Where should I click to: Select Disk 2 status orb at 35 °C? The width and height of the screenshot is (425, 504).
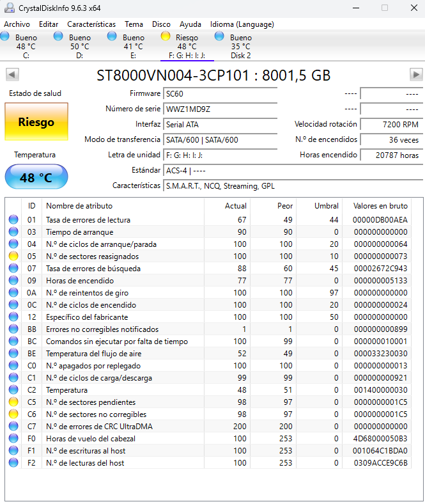(220, 37)
